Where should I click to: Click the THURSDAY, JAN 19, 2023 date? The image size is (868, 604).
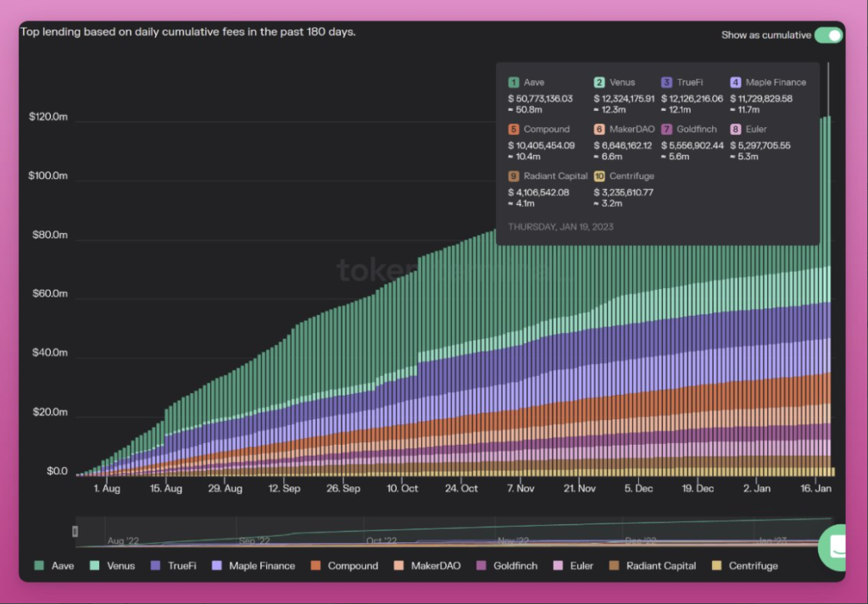click(x=560, y=227)
